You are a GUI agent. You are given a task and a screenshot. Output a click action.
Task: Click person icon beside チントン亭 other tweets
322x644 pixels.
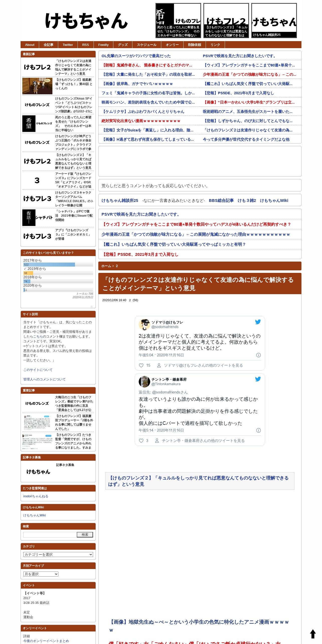(157, 441)
